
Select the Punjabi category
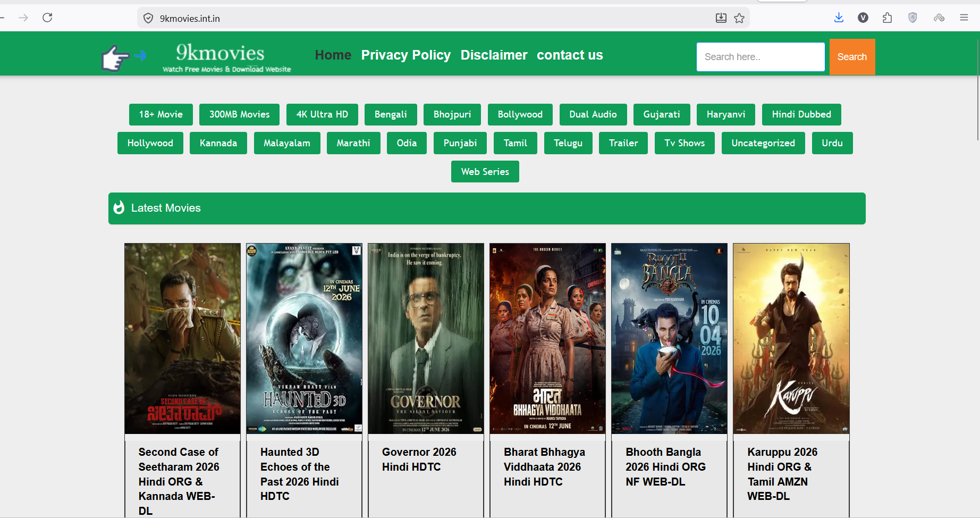460,143
